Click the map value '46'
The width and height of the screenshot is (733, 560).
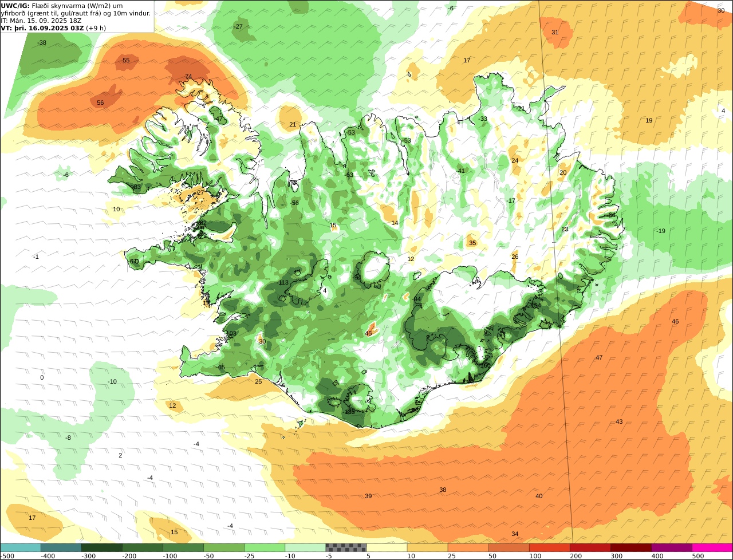(675, 322)
